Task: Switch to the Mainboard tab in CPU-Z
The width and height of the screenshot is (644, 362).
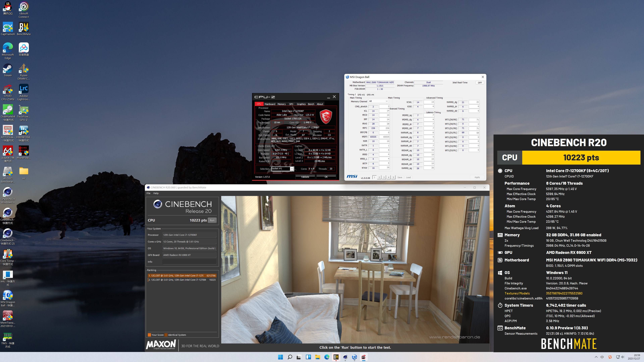Action: click(x=270, y=104)
